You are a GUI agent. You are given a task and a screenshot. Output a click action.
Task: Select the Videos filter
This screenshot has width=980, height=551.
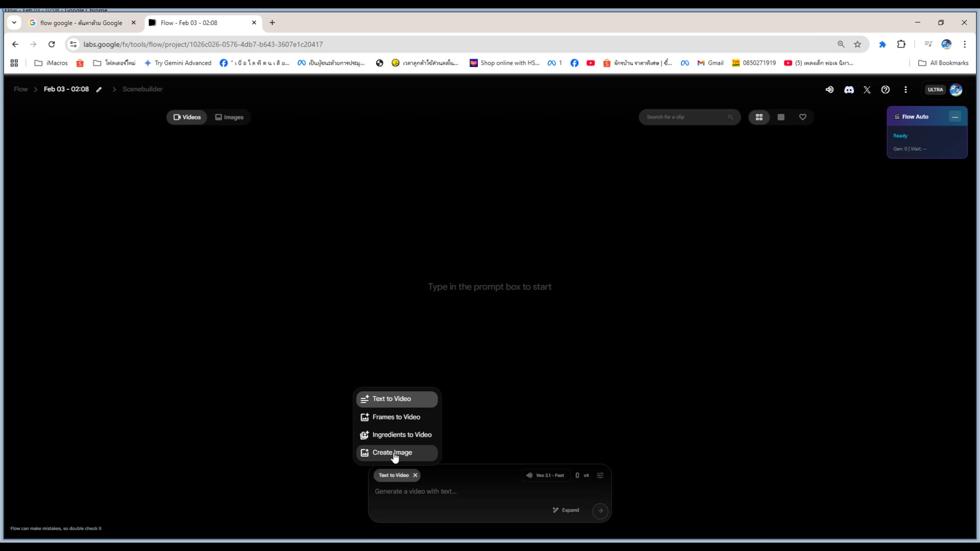click(187, 117)
